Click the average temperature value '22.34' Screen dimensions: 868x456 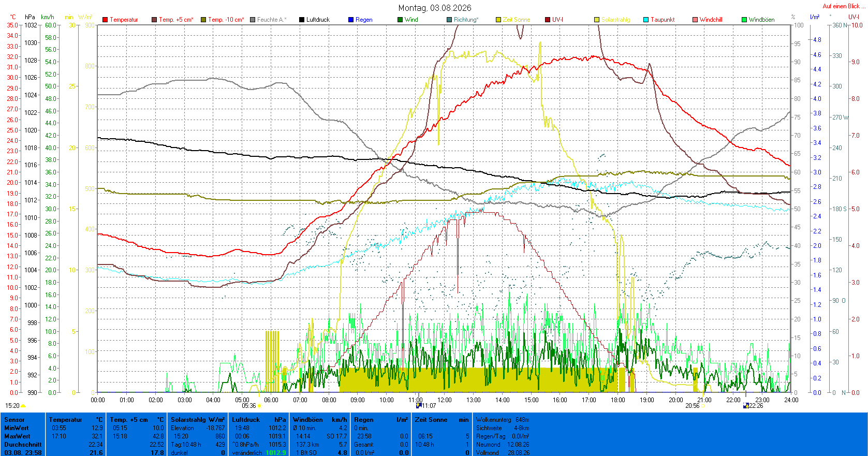point(96,445)
